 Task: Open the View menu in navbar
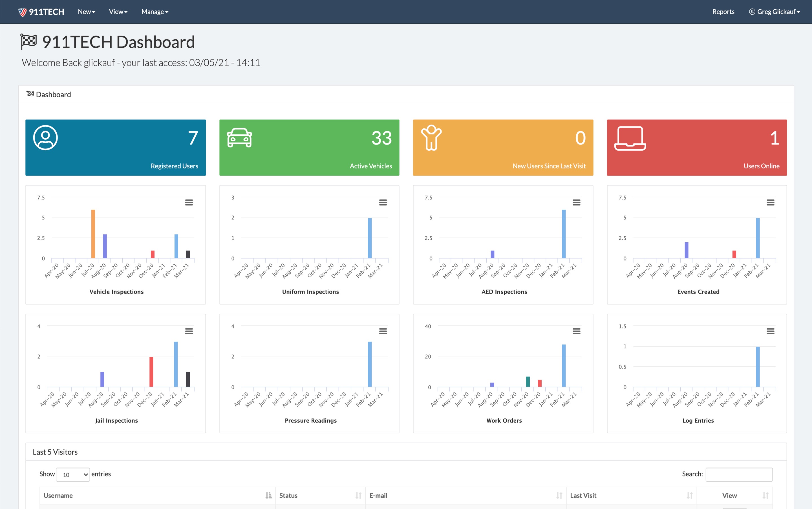click(x=118, y=12)
